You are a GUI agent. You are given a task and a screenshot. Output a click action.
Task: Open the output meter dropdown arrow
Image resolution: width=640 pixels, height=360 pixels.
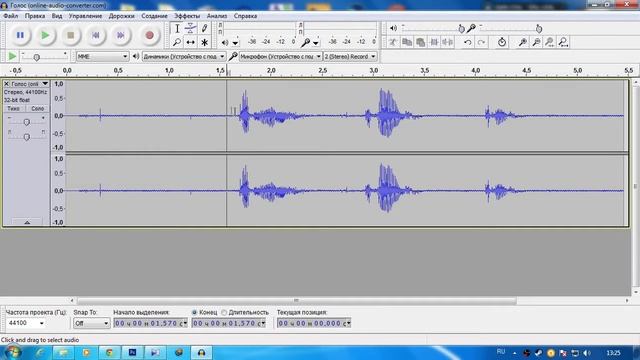[x=236, y=43]
